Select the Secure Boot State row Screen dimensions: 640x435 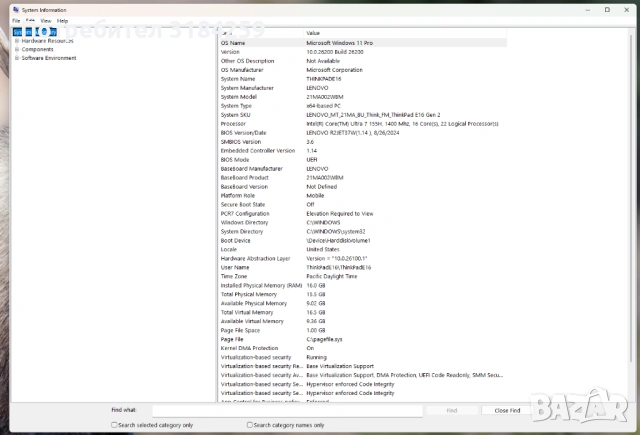[x=362, y=204]
